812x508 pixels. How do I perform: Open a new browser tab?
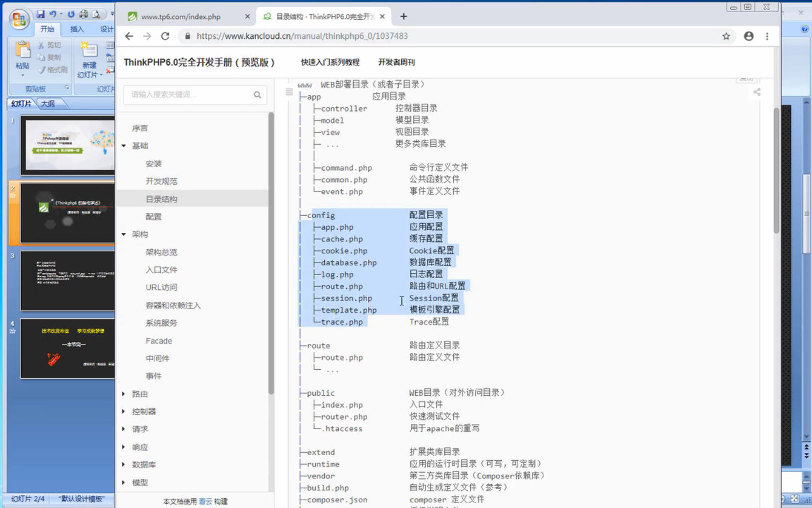[404, 16]
